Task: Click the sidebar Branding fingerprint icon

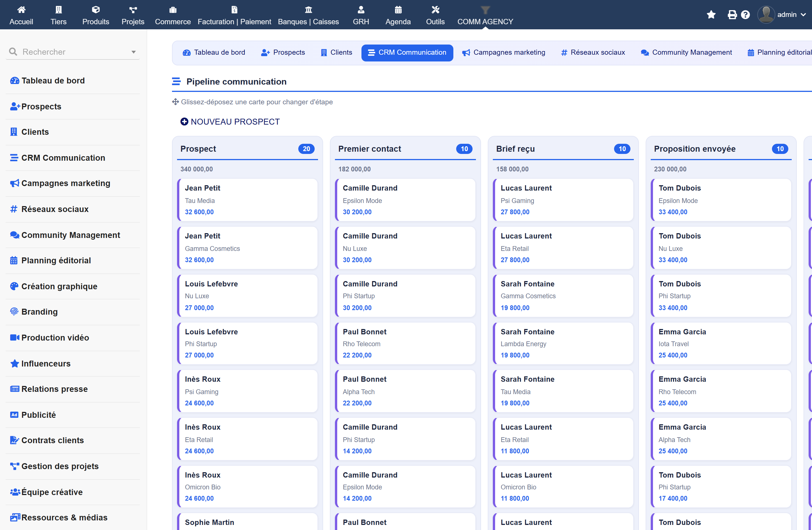Action: [14, 312]
